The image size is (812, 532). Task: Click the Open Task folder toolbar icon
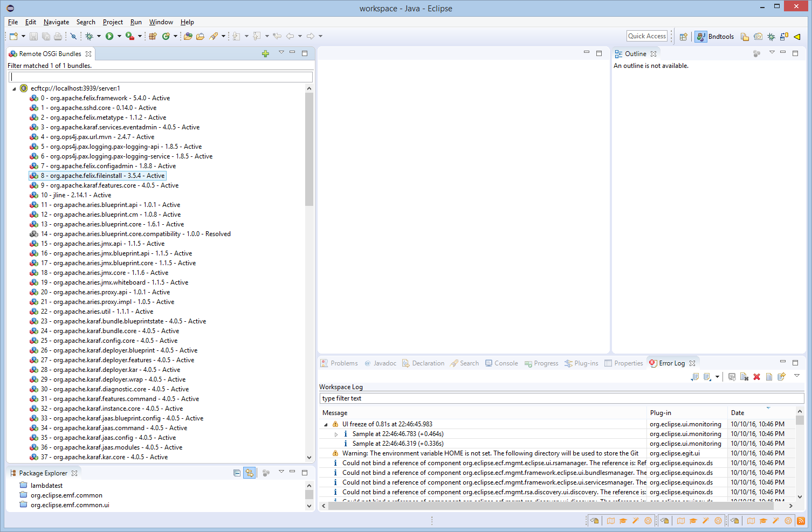pyautogui.click(x=200, y=36)
